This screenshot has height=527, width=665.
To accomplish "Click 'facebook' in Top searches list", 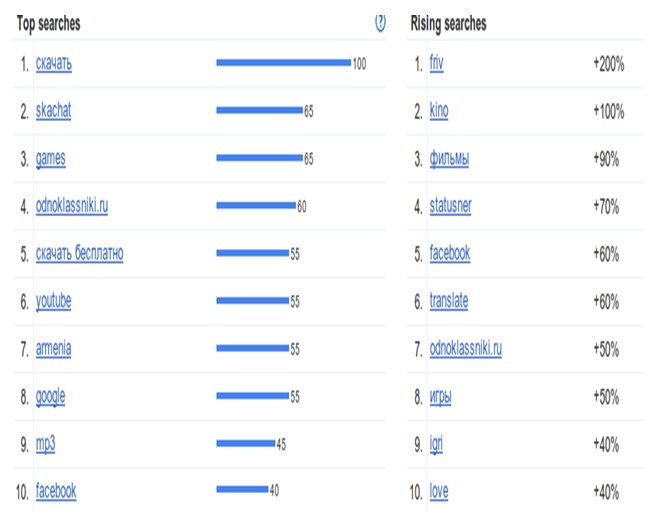I will tap(56, 491).
